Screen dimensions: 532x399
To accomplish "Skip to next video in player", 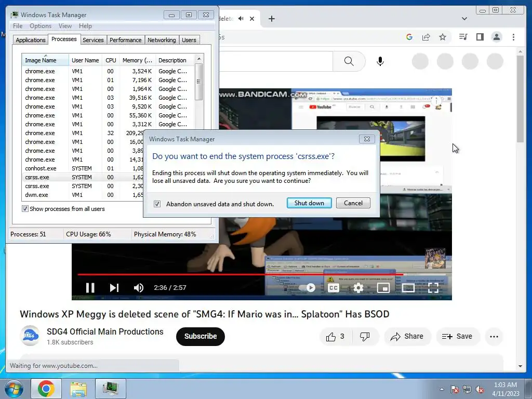I will 114,288.
